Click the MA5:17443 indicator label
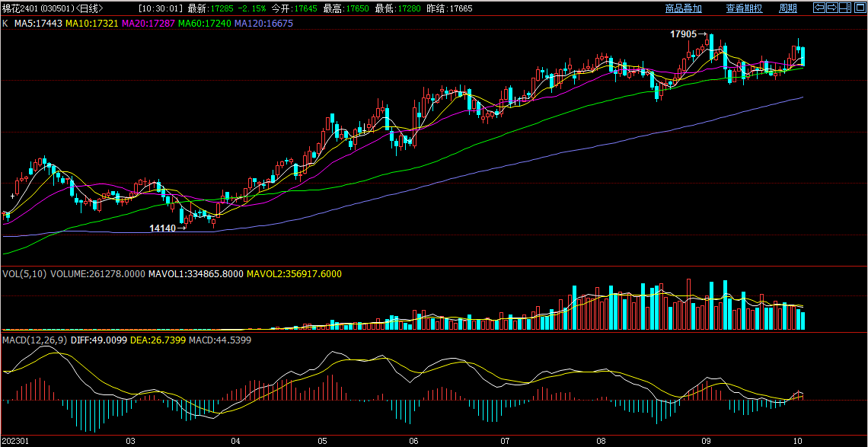This screenshot has height=447, width=868. pos(39,24)
